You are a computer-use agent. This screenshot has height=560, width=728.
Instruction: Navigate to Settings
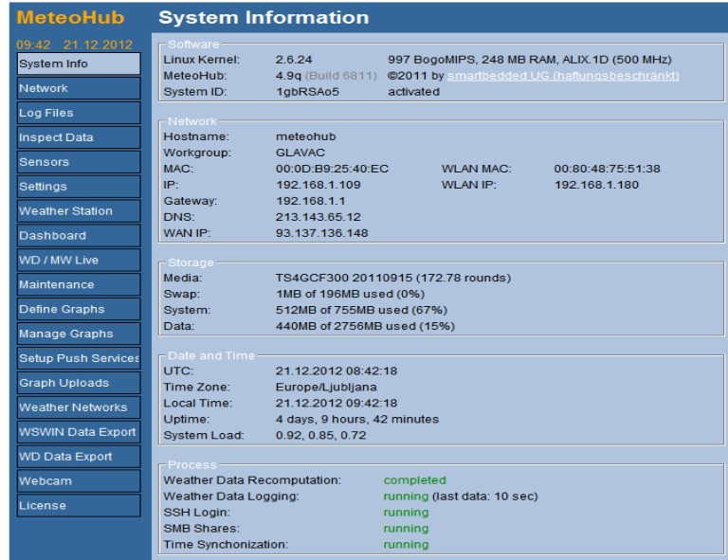[78, 187]
